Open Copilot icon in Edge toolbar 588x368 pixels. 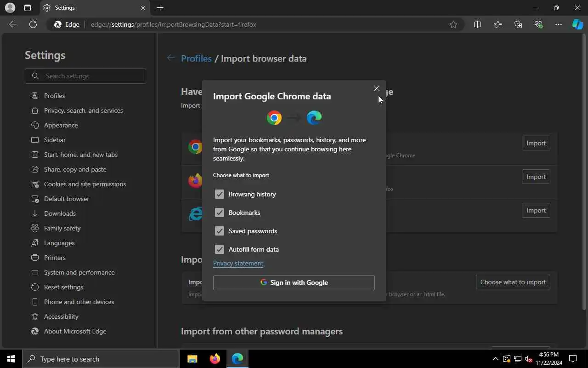(x=578, y=24)
